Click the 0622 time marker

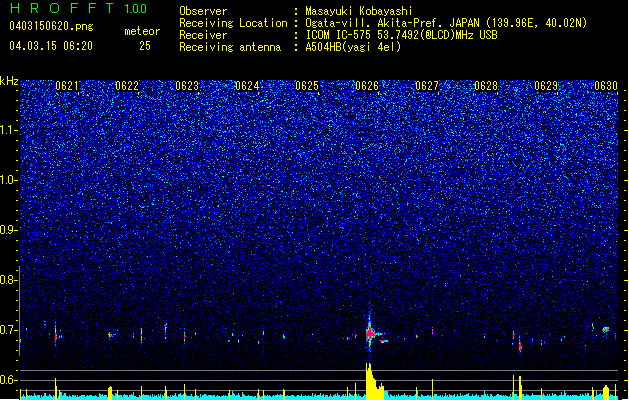(127, 86)
